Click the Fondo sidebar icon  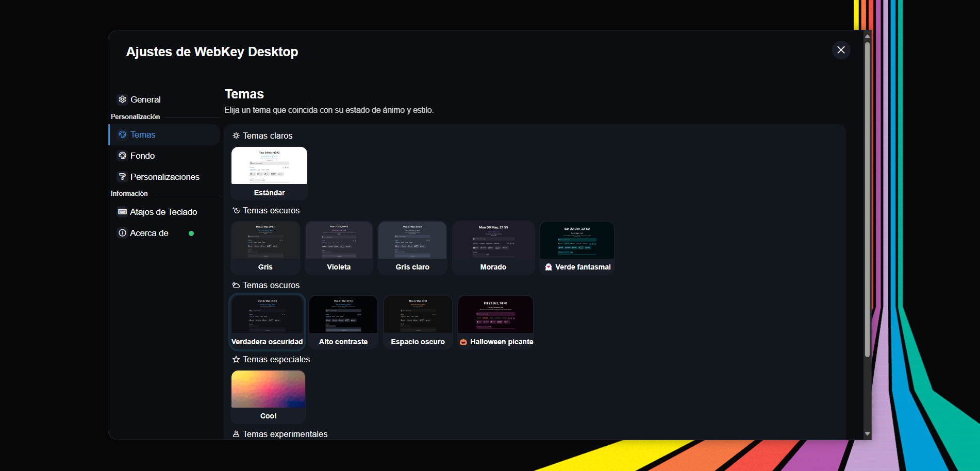pyautogui.click(x=122, y=156)
